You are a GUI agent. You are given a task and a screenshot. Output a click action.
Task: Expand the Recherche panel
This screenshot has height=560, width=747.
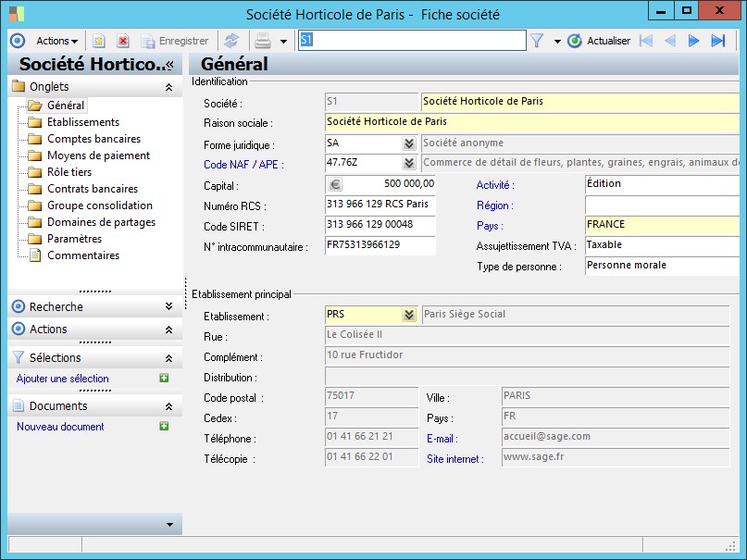coord(168,306)
